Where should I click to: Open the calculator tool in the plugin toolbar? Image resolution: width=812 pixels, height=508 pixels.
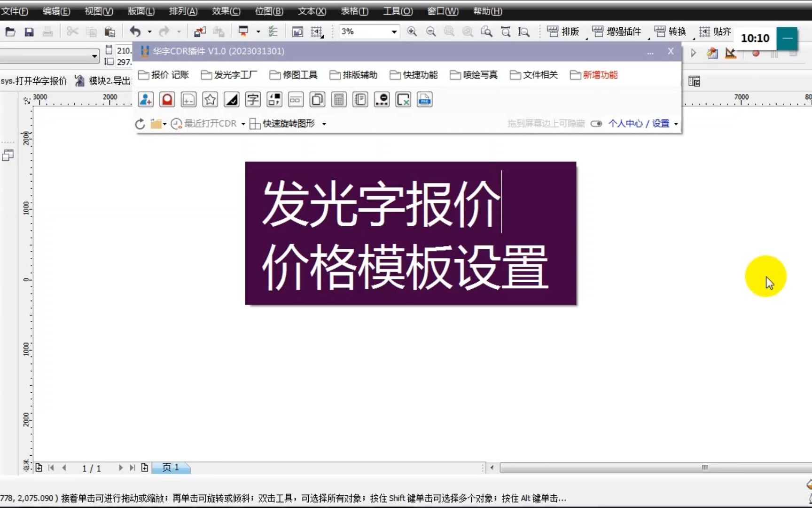(338, 99)
